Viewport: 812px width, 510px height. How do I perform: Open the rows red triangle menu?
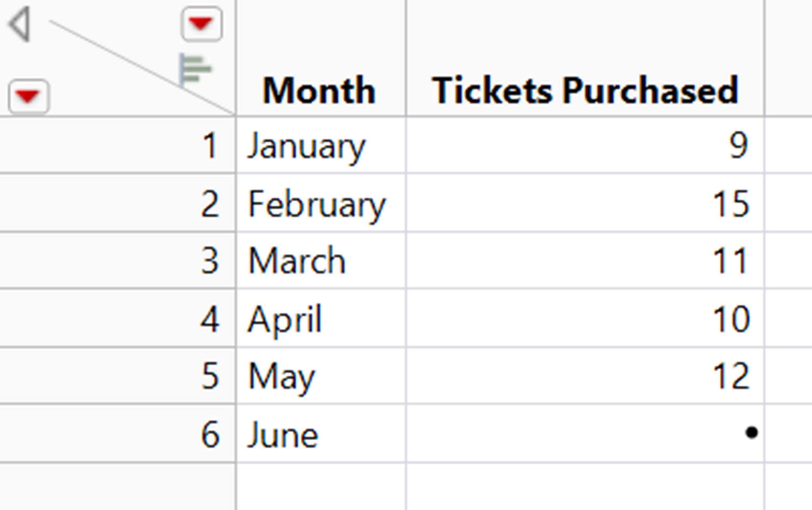29,97
